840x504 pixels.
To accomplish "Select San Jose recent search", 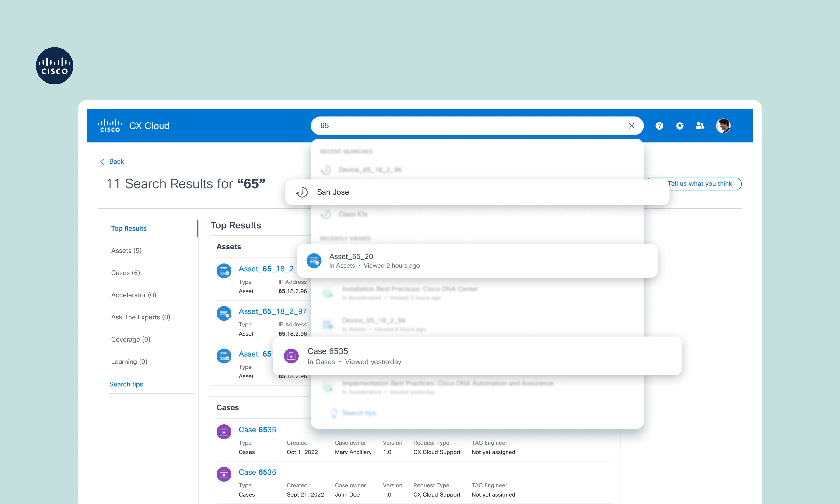I will (477, 192).
